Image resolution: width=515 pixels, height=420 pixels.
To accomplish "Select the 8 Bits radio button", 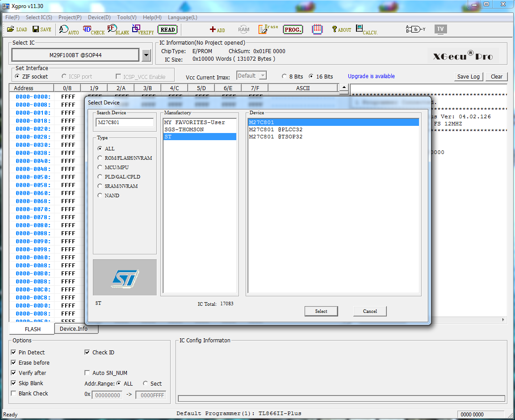I will [284, 76].
